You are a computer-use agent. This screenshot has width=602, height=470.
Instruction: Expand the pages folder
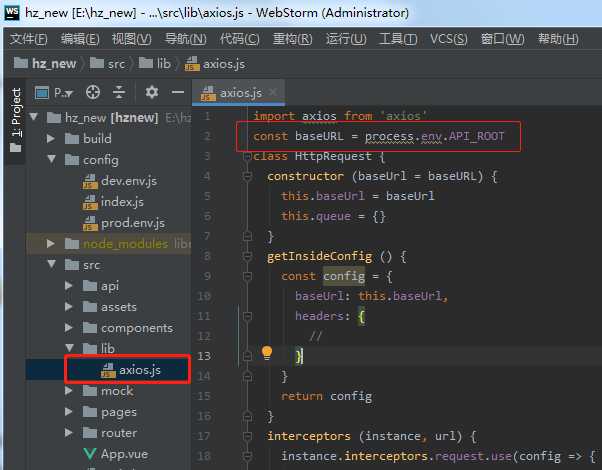pos(69,412)
